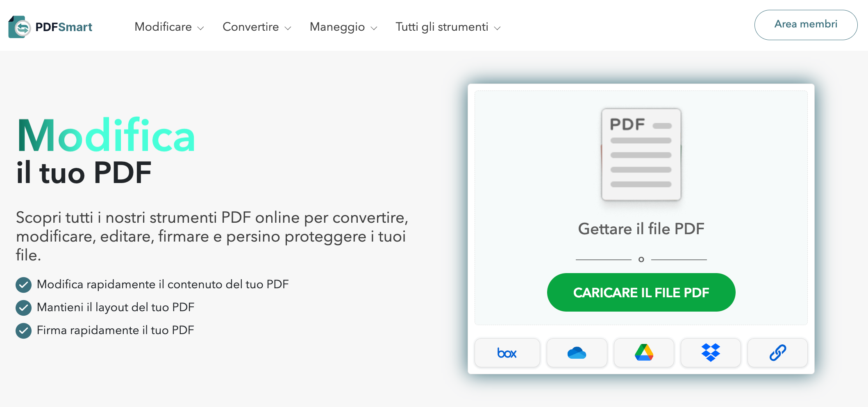Click the PDF document illustration

641,156
